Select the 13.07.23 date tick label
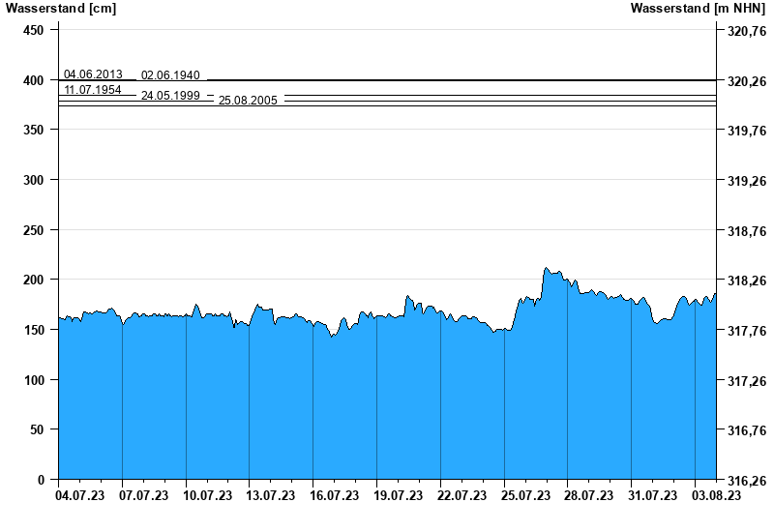Screen dimensions: 774x532 pyautogui.click(x=270, y=496)
